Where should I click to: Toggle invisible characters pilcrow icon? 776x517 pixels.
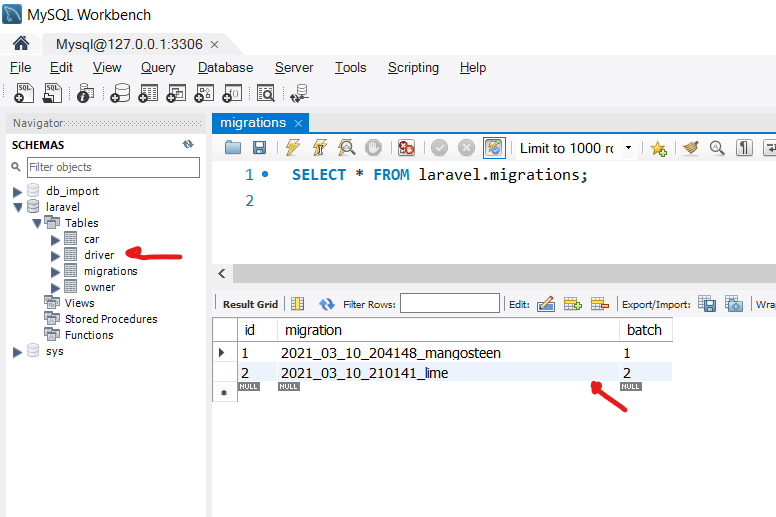tap(744, 147)
